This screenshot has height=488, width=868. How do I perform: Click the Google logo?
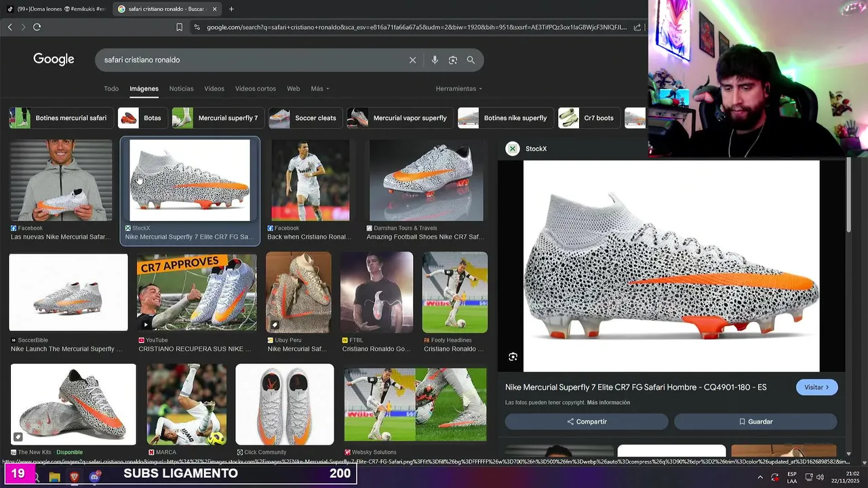tap(54, 60)
